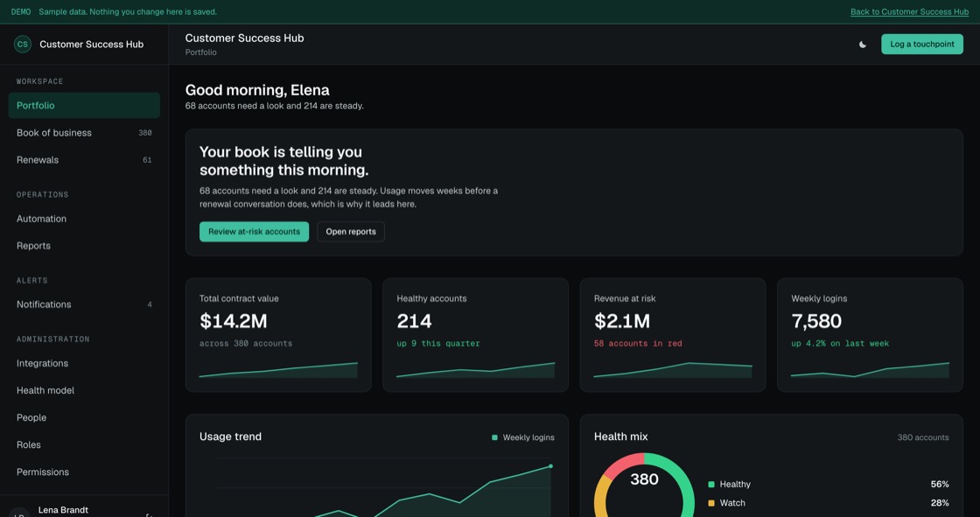Click the "up 9 this quarter" text
Viewport: 980px width, 517px height.
click(x=438, y=343)
